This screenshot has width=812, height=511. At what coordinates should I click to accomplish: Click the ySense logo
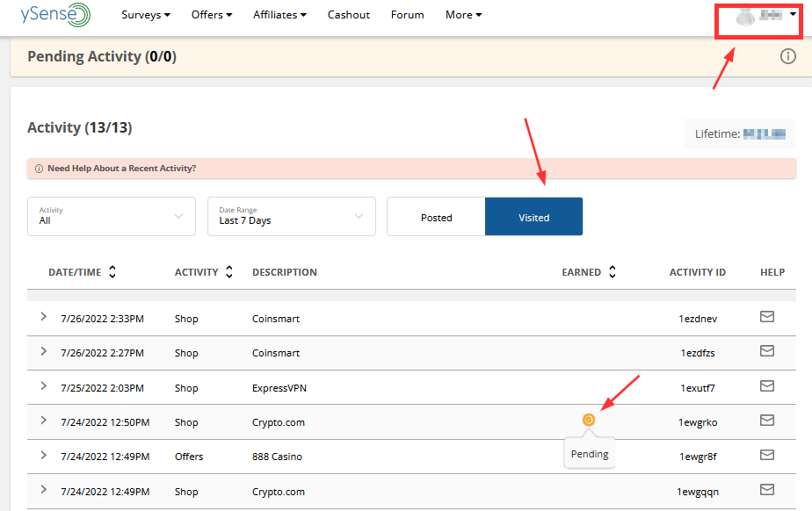coord(54,15)
